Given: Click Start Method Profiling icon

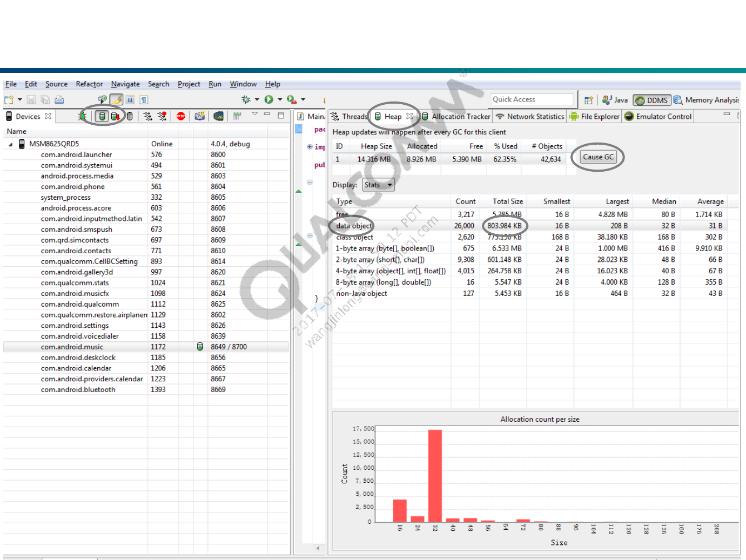Looking at the screenshot, I should pos(162,116).
